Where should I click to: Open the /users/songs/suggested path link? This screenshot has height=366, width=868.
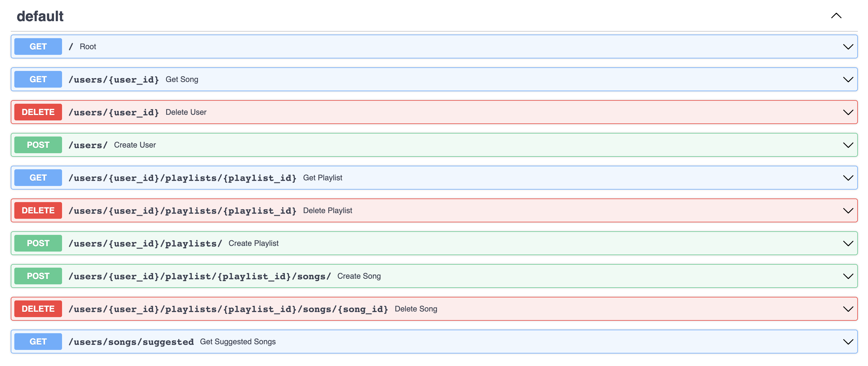(x=131, y=342)
